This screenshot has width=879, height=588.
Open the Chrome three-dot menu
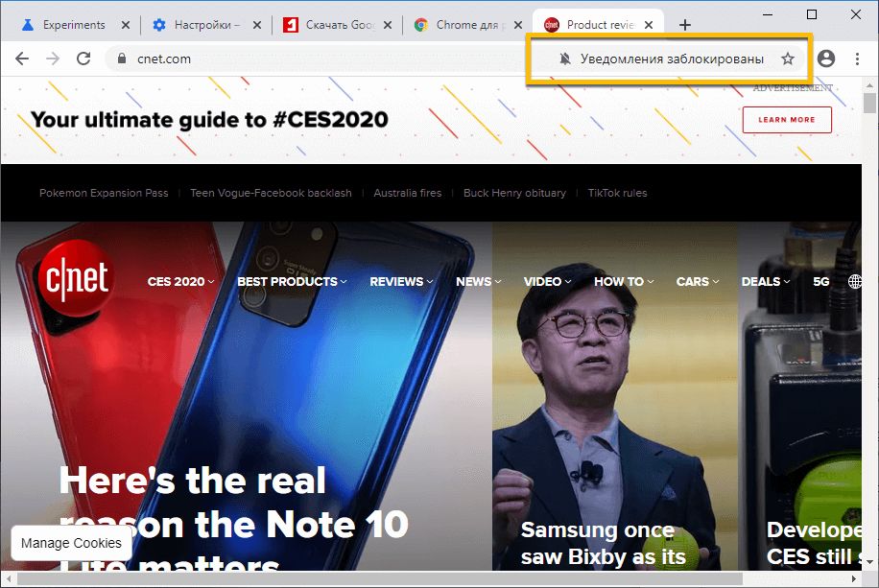[x=857, y=59]
